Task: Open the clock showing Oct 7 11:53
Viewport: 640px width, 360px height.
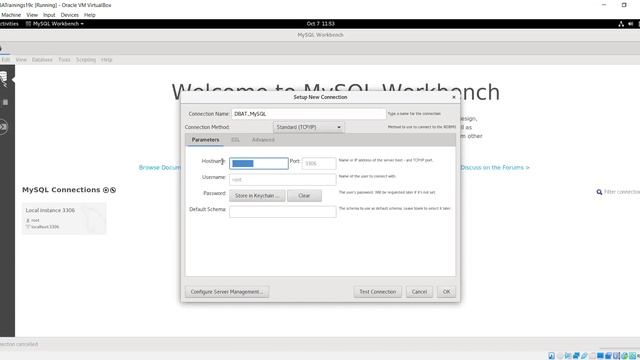Action: [x=320, y=24]
